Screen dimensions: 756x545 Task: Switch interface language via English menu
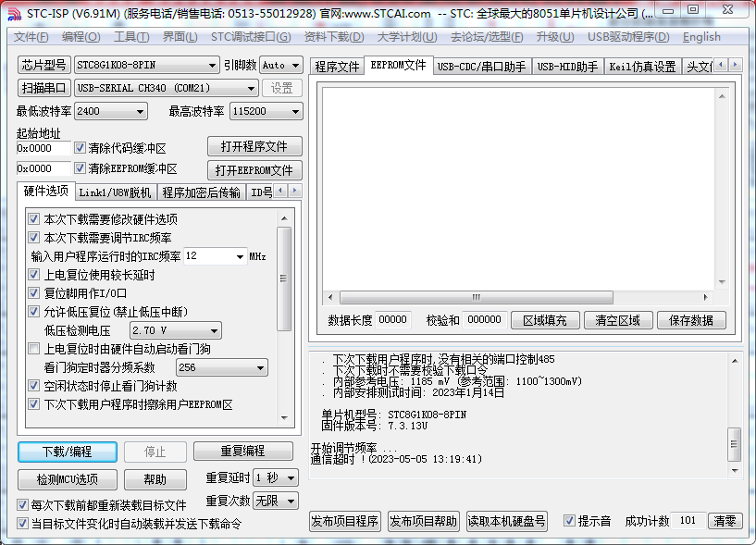click(701, 37)
